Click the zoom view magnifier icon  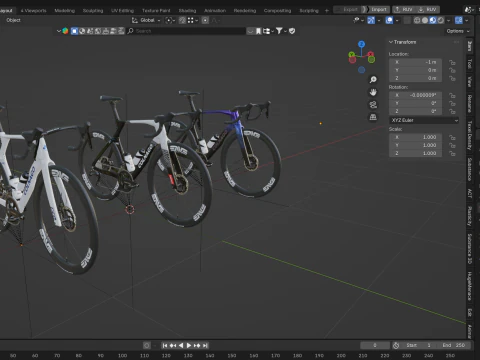coord(373,79)
